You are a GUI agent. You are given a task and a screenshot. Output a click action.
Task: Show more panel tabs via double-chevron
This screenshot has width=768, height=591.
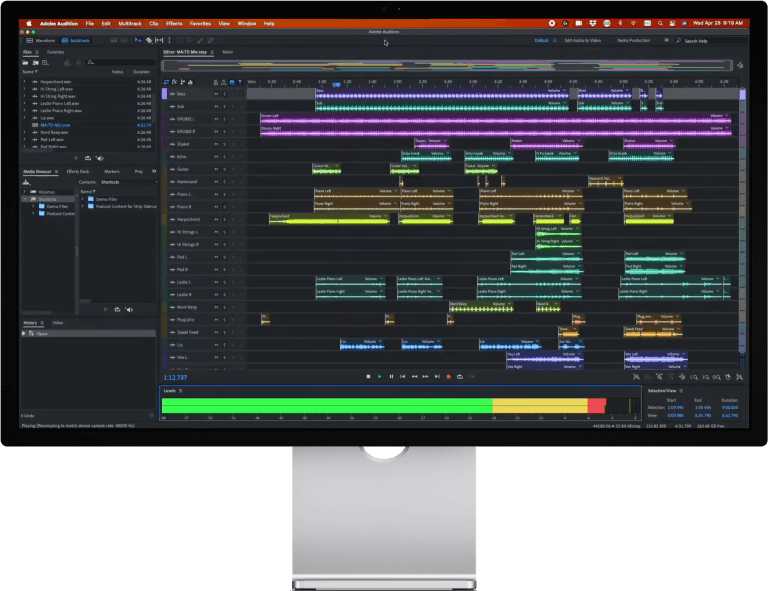pos(154,171)
